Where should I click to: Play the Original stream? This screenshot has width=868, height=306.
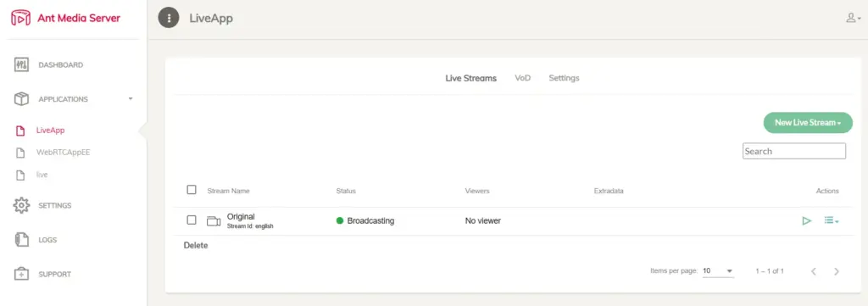coord(807,220)
